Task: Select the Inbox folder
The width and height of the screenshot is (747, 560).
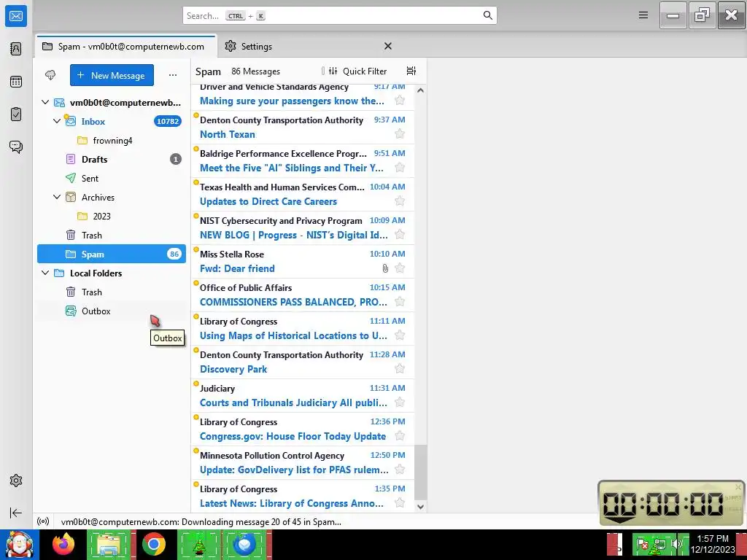Action: click(x=112, y=121)
